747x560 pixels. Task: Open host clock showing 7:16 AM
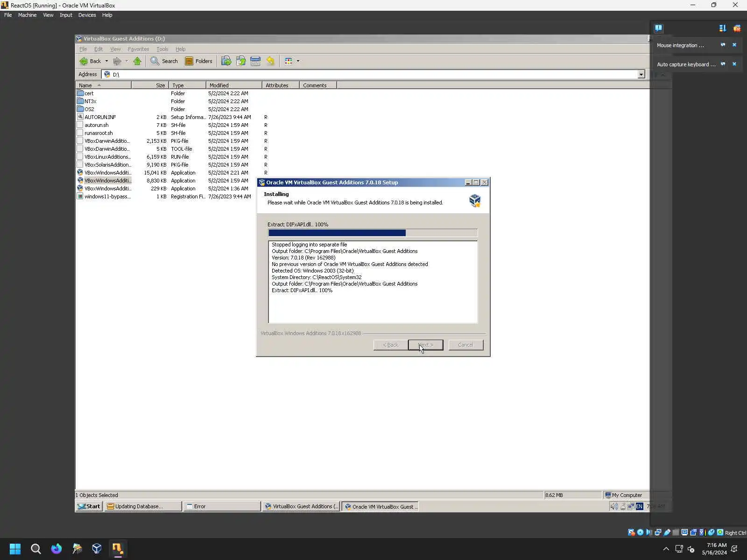click(714, 549)
